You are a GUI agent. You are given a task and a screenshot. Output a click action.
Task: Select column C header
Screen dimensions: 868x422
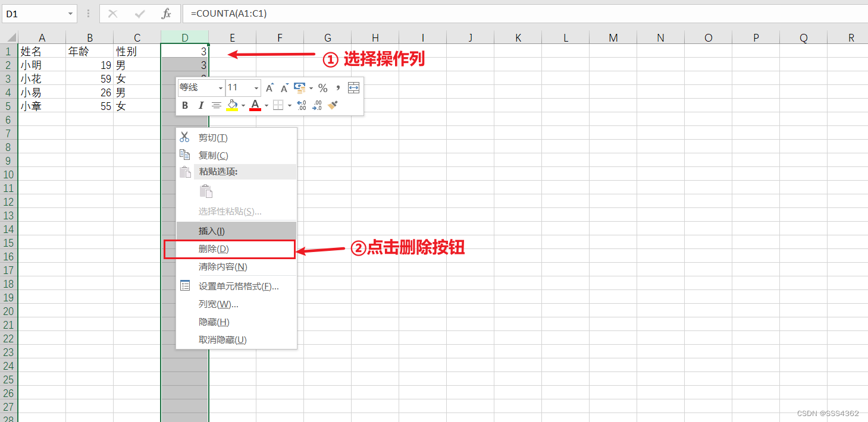click(x=137, y=37)
